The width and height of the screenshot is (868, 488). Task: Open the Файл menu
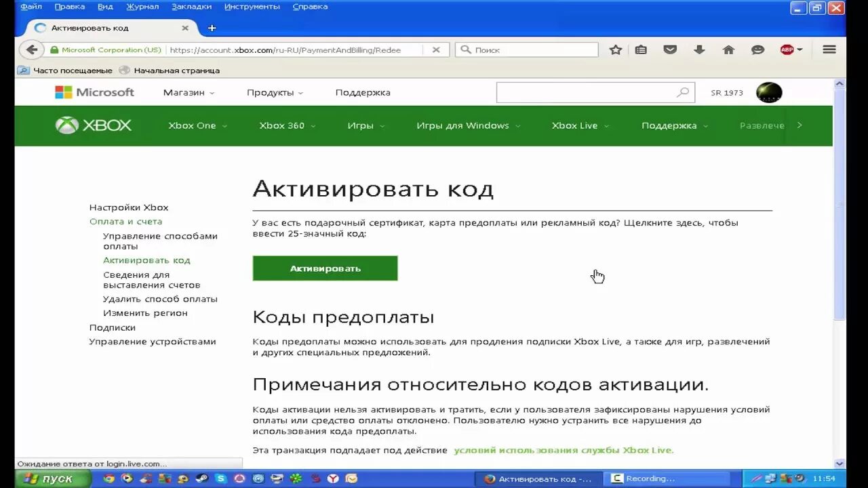(x=31, y=6)
